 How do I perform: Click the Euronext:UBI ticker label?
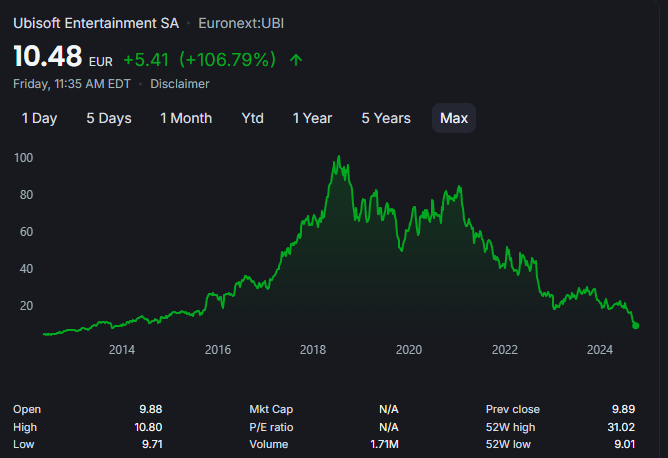point(241,23)
